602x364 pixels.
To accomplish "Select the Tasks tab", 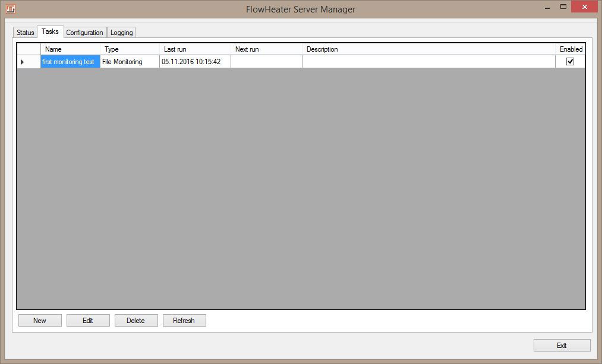I will pos(50,32).
